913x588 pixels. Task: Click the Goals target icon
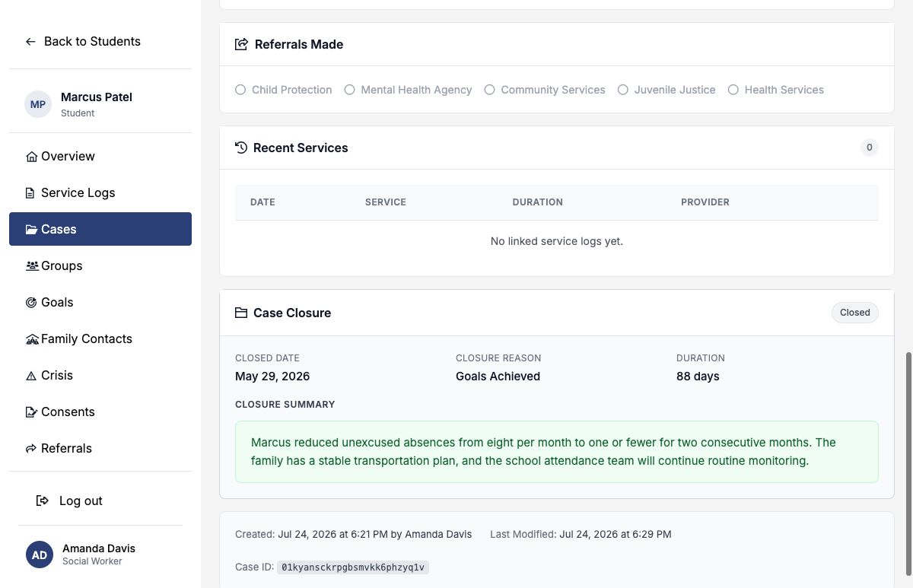coord(31,303)
